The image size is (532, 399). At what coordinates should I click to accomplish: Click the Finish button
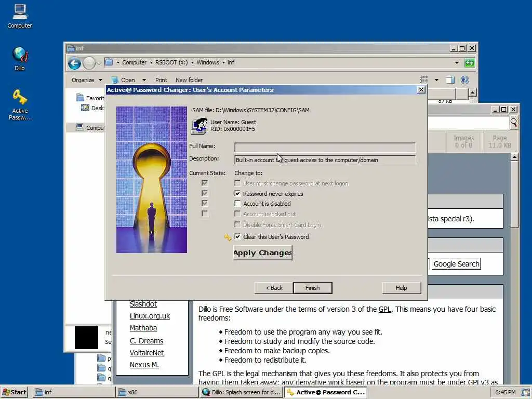point(312,288)
